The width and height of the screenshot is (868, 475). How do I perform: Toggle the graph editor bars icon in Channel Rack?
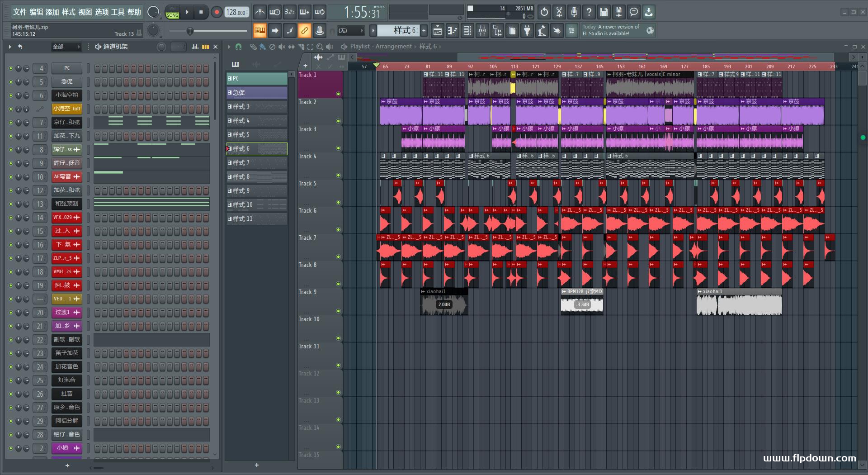point(195,47)
